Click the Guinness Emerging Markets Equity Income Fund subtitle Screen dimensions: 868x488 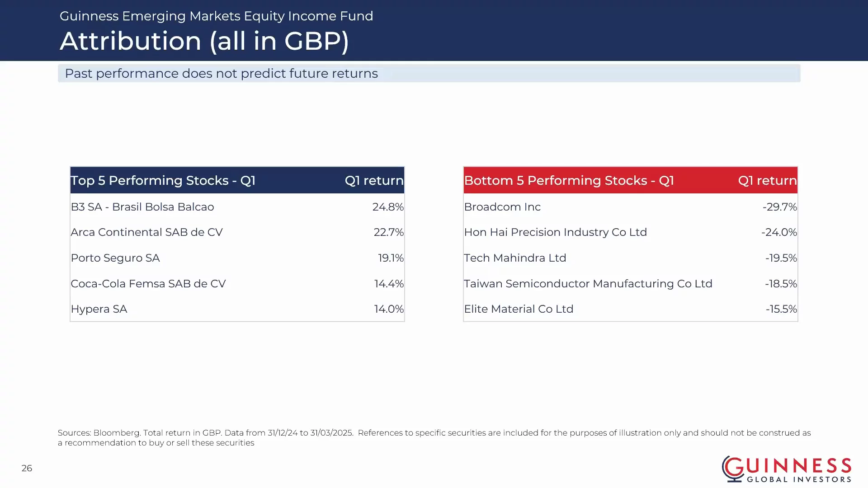[x=217, y=16]
